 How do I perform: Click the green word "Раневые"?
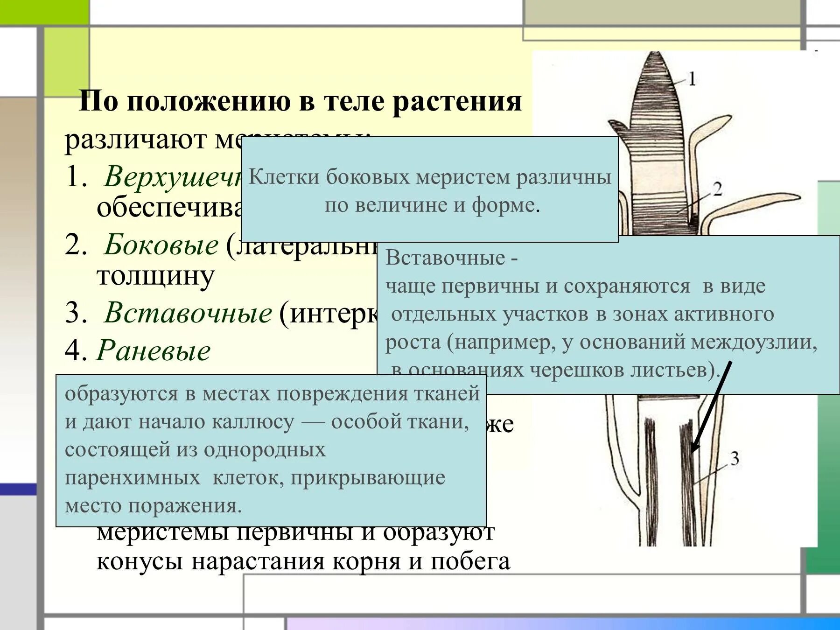coord(154,350)
